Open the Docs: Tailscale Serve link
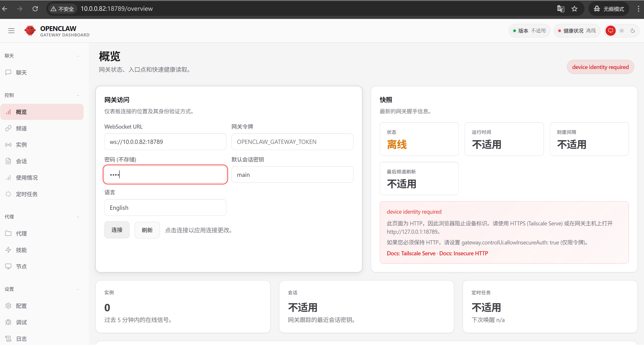This screenshot has height=348, width=644. click(411, 253)
